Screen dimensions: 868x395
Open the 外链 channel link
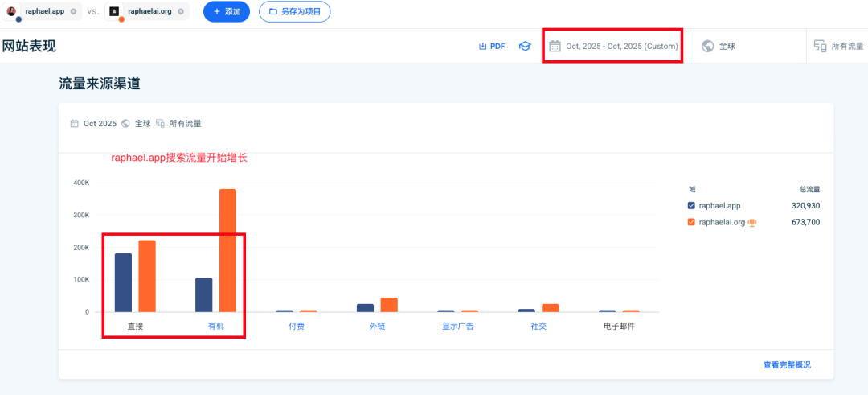[377, 327]
